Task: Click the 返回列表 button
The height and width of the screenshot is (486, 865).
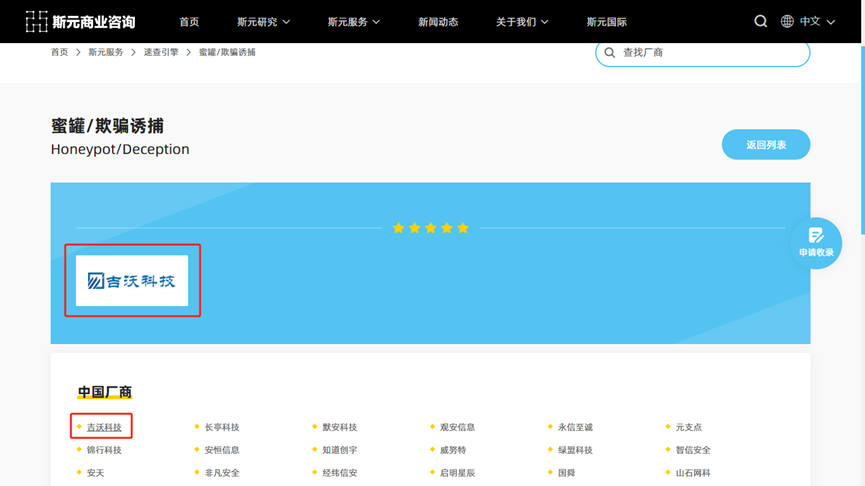Action: [x=766, y=145]
